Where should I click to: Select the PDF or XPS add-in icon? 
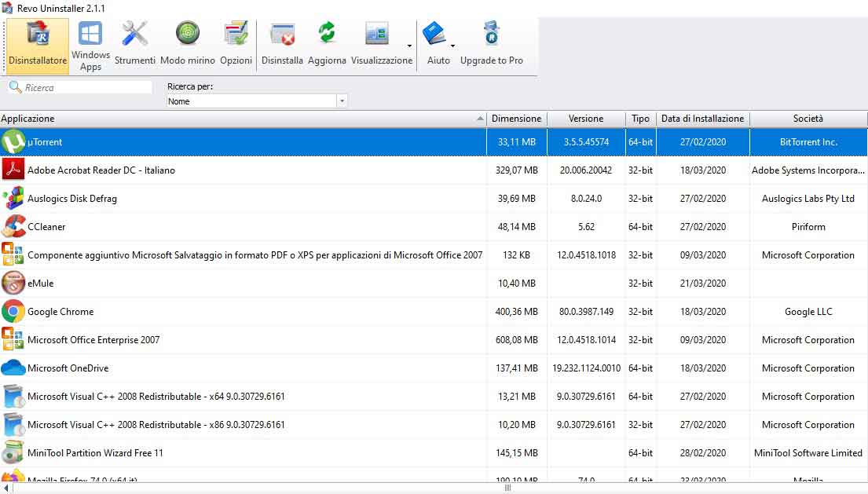pyautogui.click(x=13, y=254)
